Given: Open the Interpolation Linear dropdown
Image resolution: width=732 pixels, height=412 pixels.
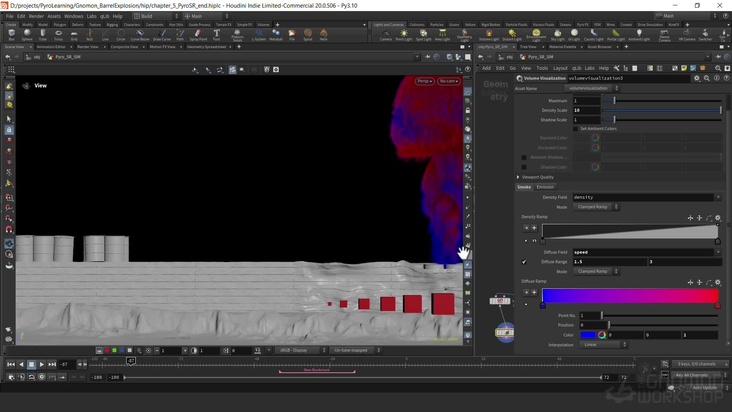Looking at the screenshot, I should tap(603, 344).
